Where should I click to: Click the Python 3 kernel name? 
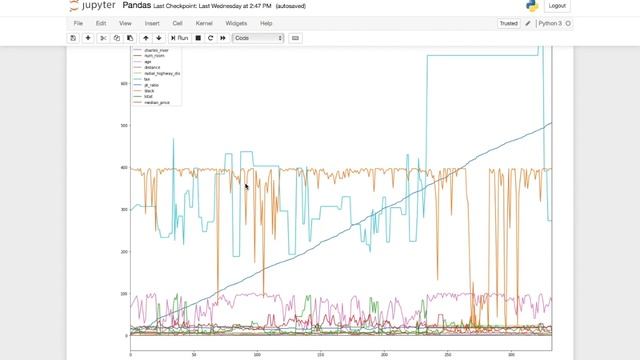(x=550, y=23)
